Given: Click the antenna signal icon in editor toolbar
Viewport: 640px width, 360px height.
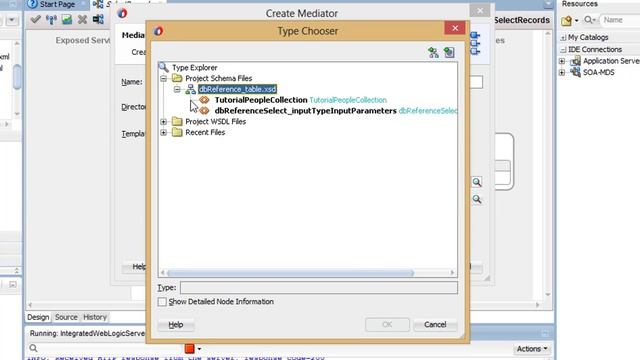Looking at the screenshot, I should [x=51, y=19].
